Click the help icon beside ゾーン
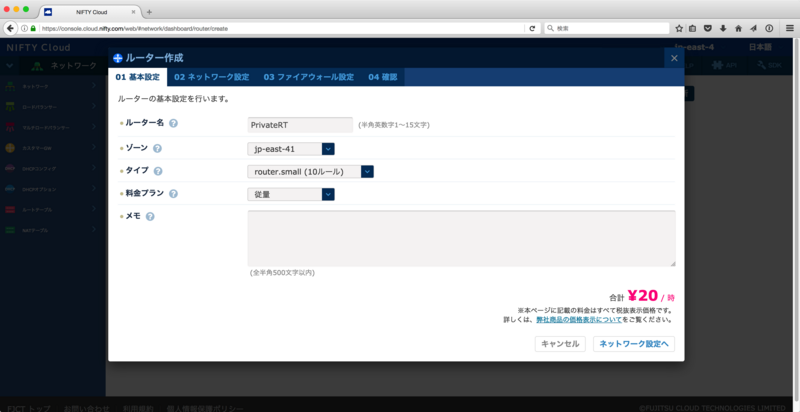This screenshot has width=800, height=412. (x=158, y=148)
